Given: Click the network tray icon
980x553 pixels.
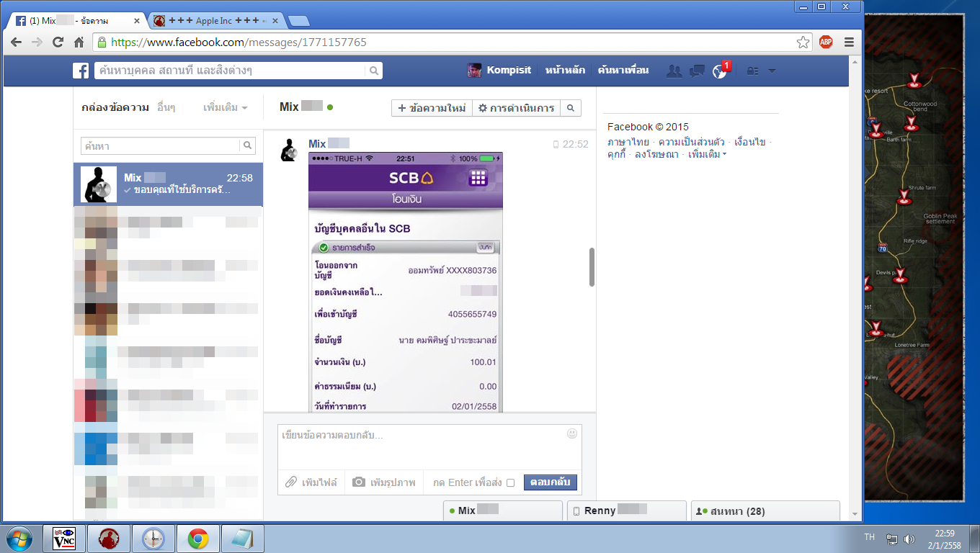Looking at the screenshot, I should point(891,539).
